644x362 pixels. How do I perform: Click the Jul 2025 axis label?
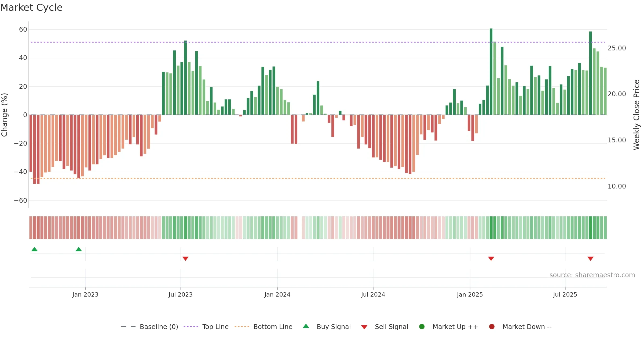(565, 294)
